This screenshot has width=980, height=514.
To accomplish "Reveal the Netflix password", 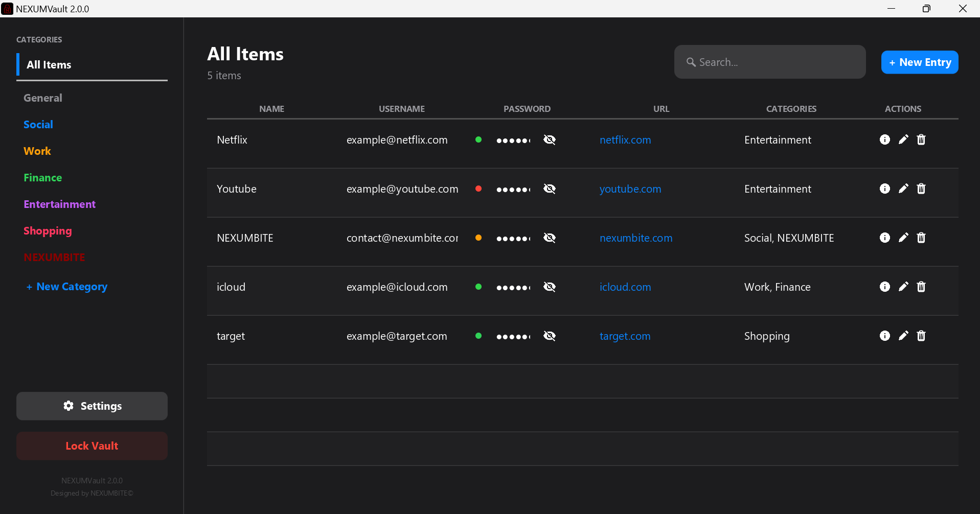I will (550, 139).
